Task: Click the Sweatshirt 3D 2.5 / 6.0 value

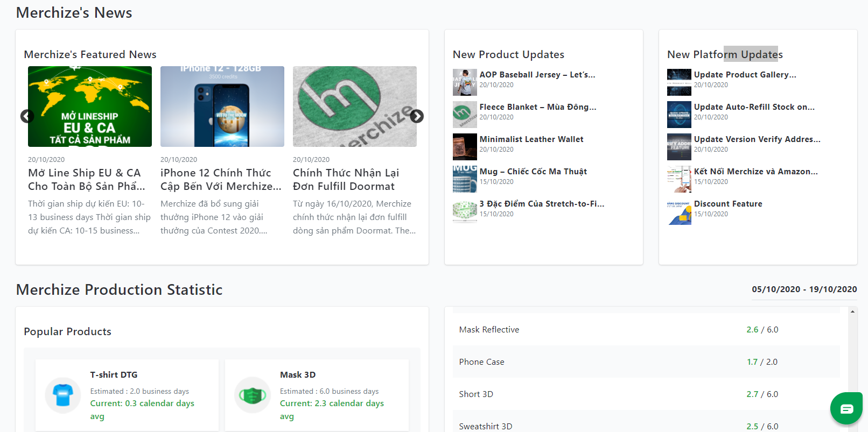Action: [x=762, y=427]
